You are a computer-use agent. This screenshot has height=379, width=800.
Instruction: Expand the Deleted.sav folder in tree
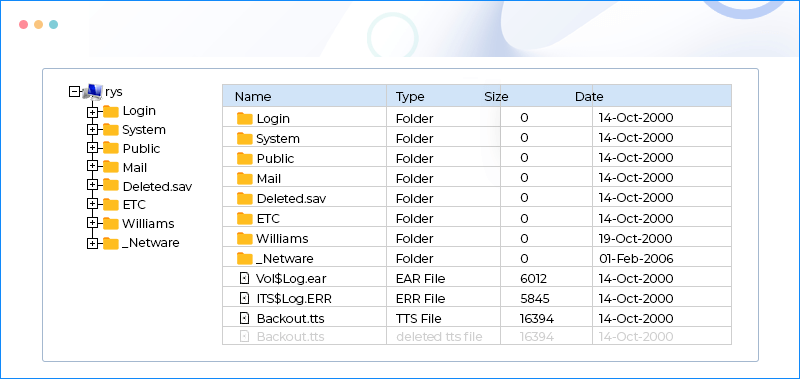pyautogui.click(x=92, y=186)
